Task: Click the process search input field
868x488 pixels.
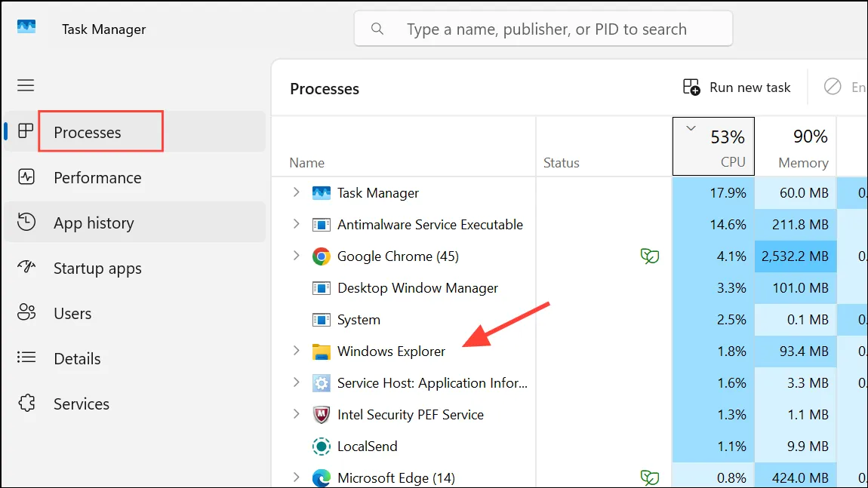Action: coord(543,29)
